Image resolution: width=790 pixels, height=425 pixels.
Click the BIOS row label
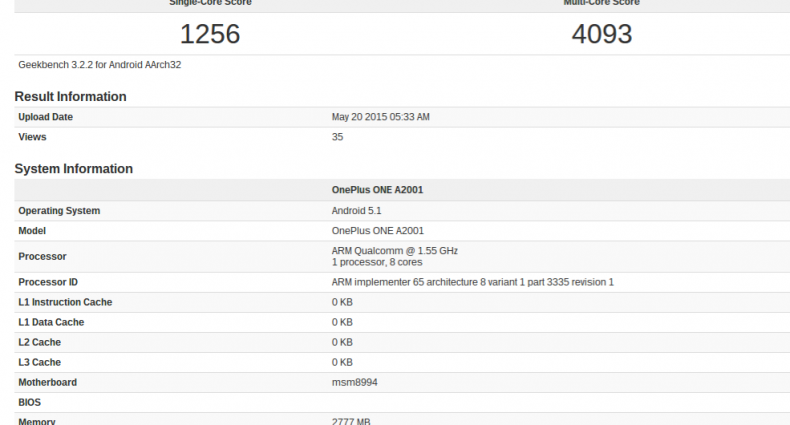(x=30, y=402)
